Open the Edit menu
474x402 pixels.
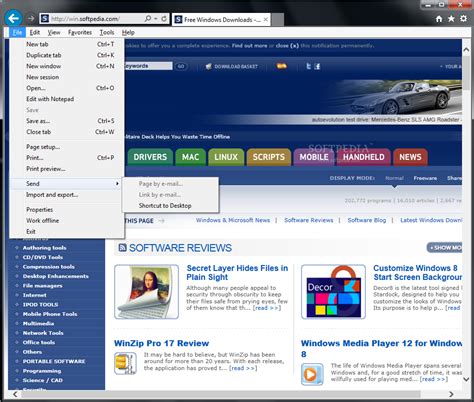35,32
